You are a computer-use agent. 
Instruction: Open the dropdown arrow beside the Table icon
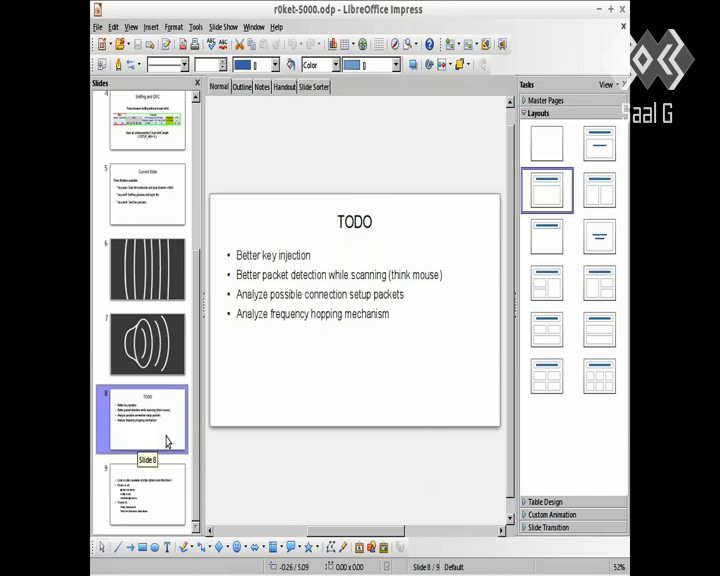pyautogui.click(x=353, y=44)
